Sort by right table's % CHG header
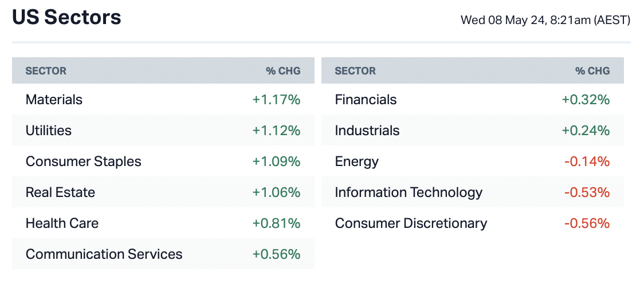The width and height of the screenshot is (644, 284). (x=592, y=71)
